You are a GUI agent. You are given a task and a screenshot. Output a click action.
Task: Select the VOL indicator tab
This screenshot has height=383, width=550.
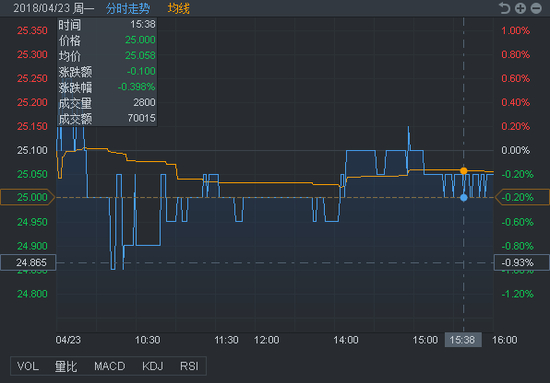(28, 366)
